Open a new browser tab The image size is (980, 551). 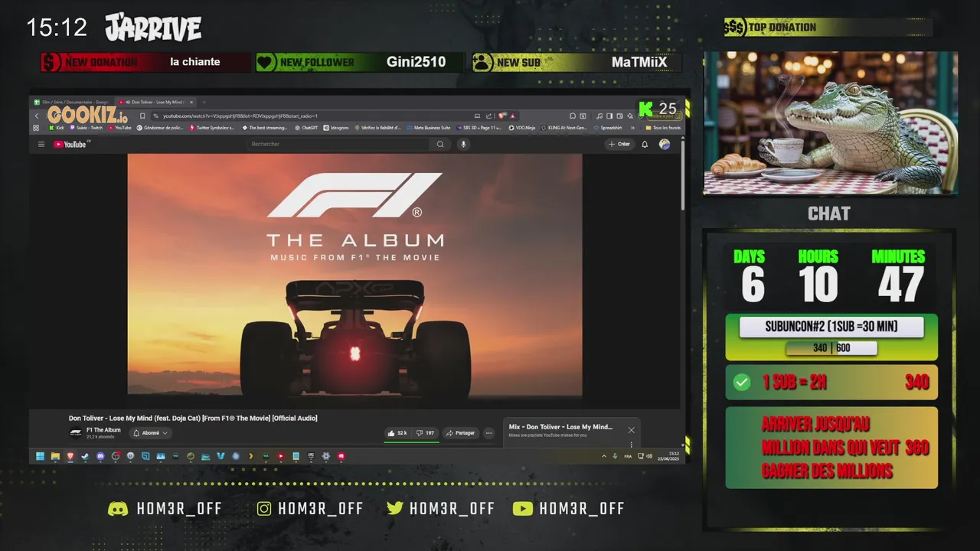(204, 102)
